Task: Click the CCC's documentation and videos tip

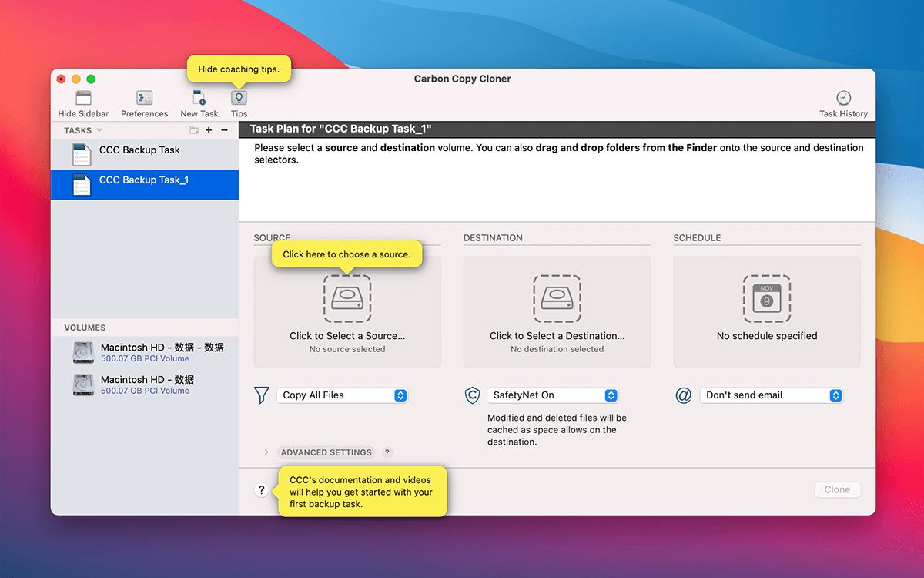Action: 361,492
